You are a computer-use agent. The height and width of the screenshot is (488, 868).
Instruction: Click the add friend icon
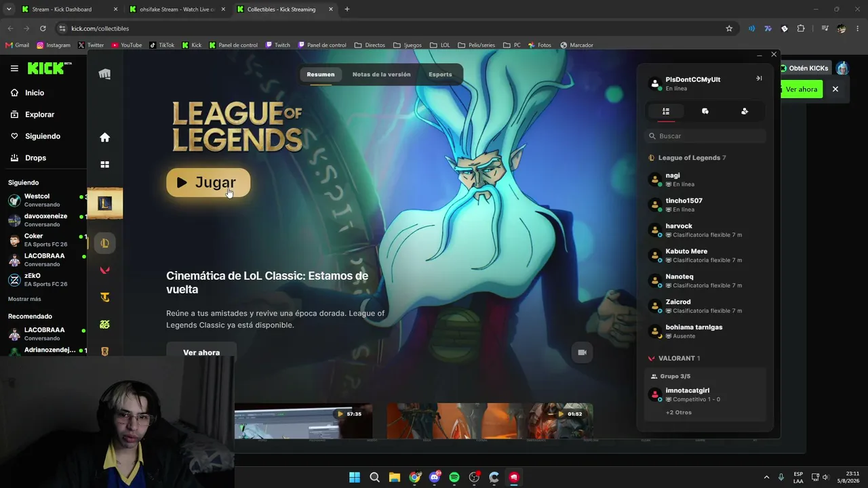click(745, 111)
